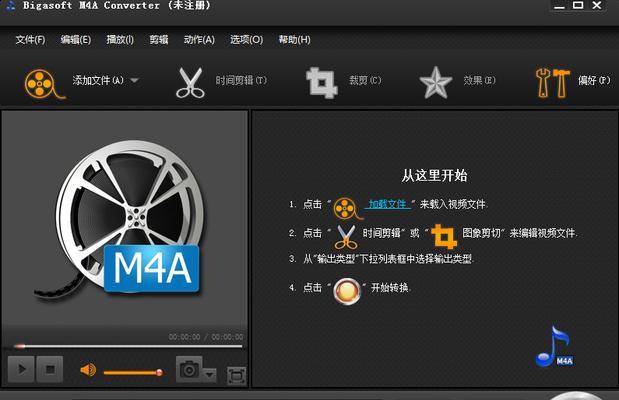Click the scissors icon in step 2
Viewport: 619px width, 400px height.
click(x=346, y=237)
